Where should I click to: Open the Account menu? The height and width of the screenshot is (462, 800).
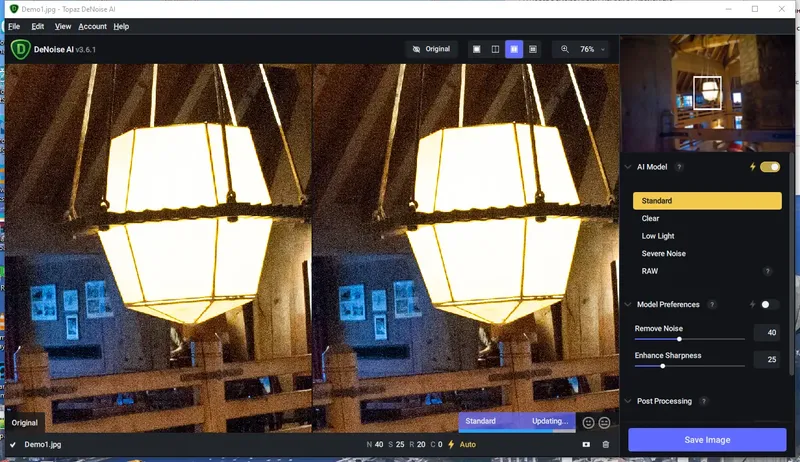point(92,27)
